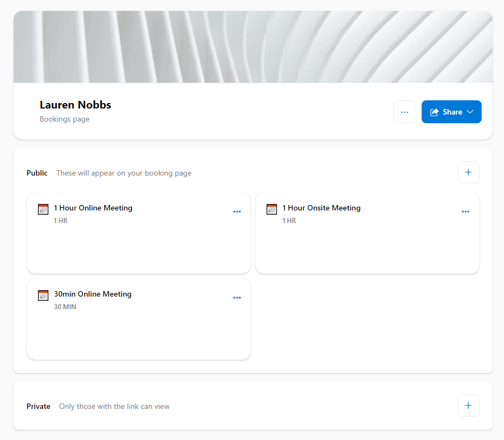Open the more options menu beside Share

(405, 112)
